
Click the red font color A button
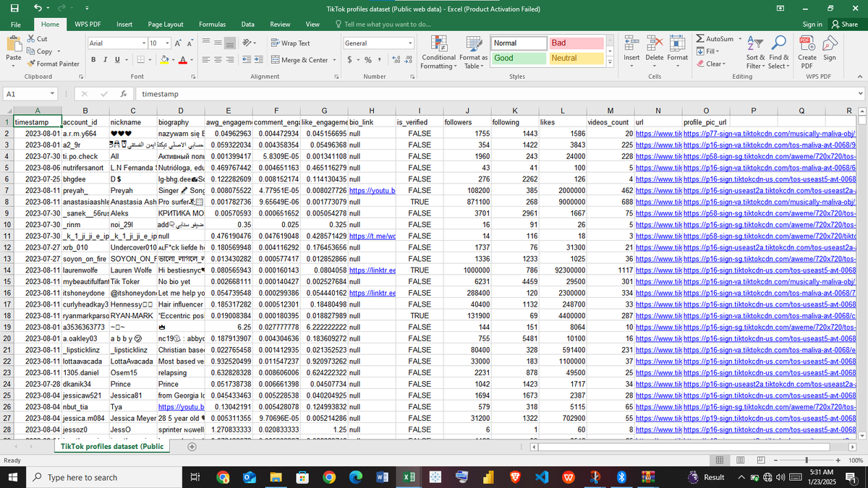tap(182, 60)
